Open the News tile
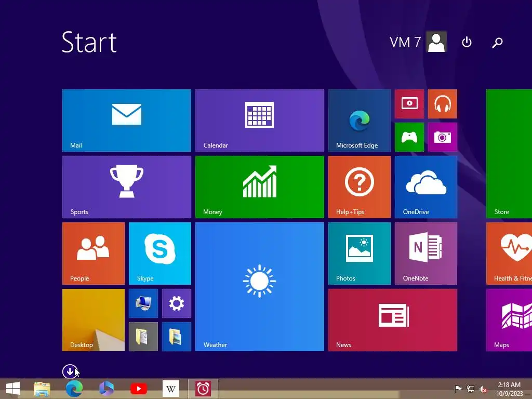Viewport: 532px width, 399px height. (x=393, y=320)
